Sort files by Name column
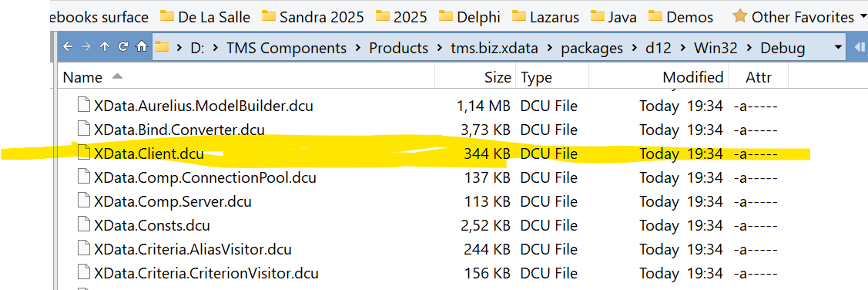The image size is (868, 290). pyautogui.click(x=83, y=77)
